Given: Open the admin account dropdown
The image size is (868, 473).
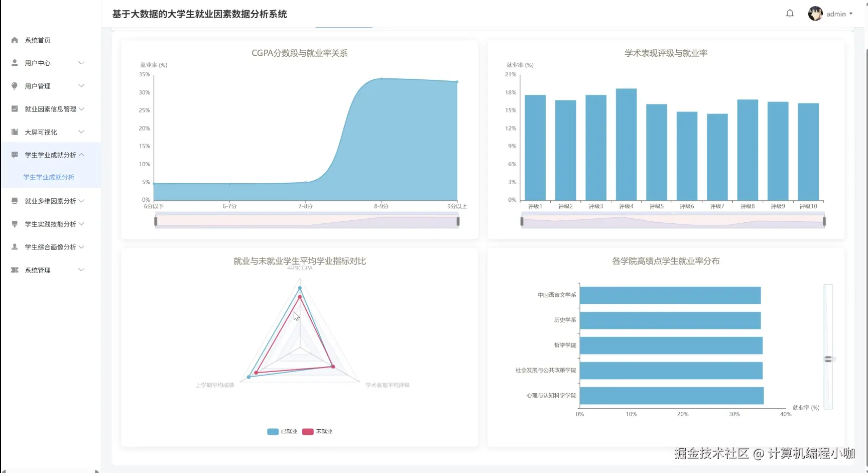Looking at the screenshot, I should pyautogui.click(x=839, y=14).
